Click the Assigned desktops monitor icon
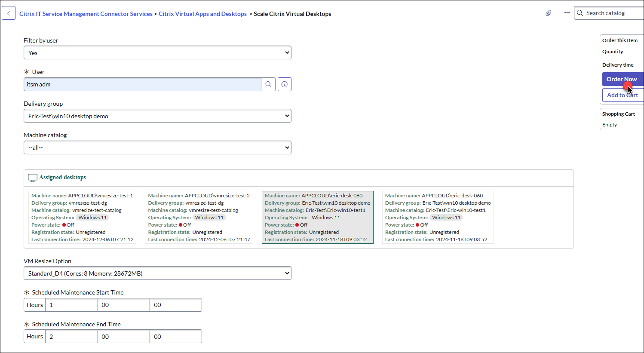The image size is (644, 353). pyautogui.click(x=32, y=178)
